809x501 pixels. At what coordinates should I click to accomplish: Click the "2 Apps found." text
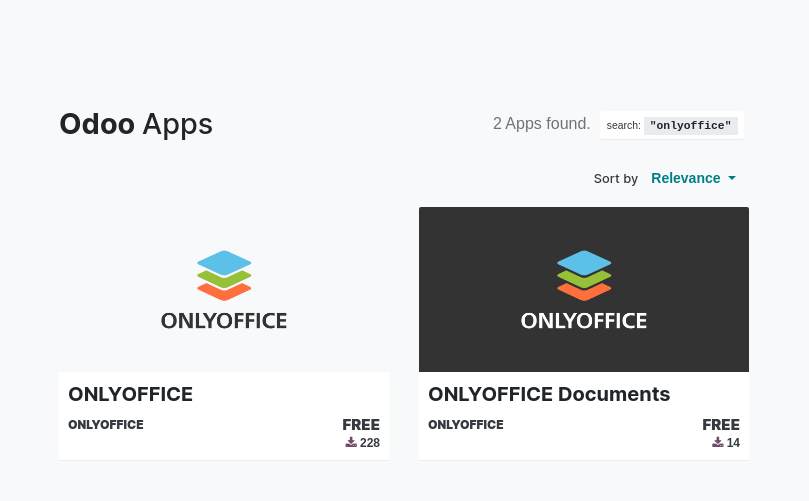tap(541, 124)
